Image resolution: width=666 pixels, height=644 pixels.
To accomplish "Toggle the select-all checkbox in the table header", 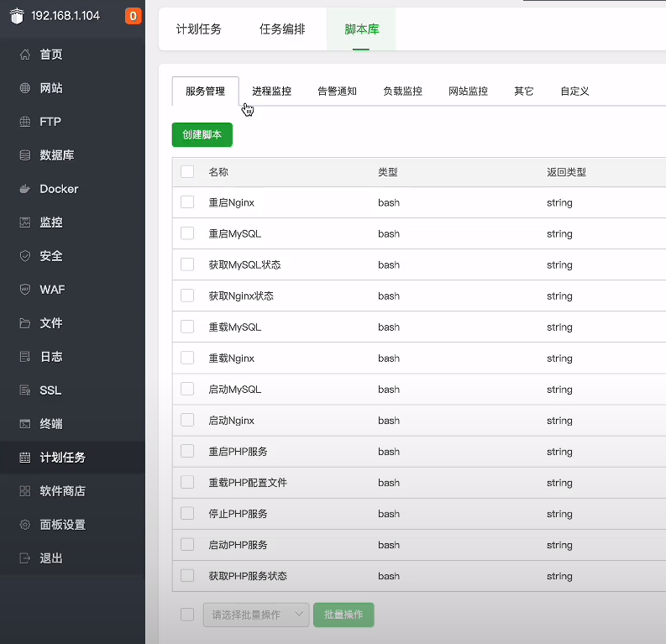I will point(187,172).
